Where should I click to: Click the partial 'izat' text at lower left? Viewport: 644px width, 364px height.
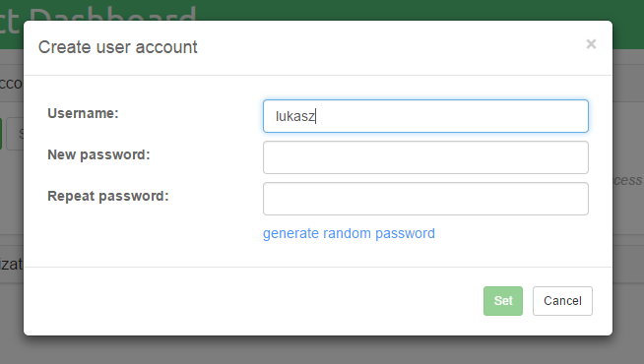tap(12, 264)
